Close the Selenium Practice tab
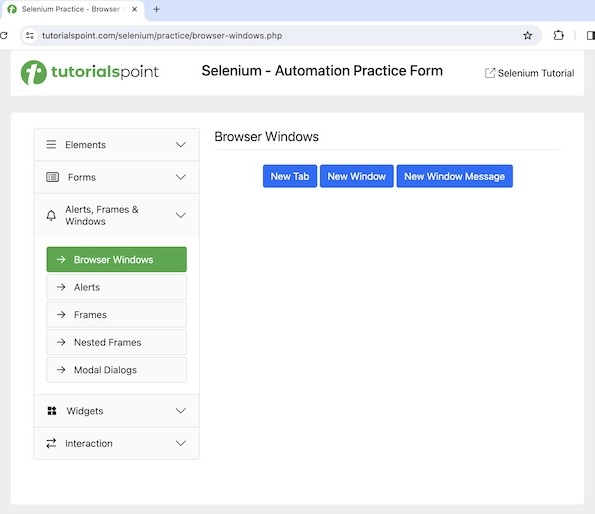 [x=134, y=9]
